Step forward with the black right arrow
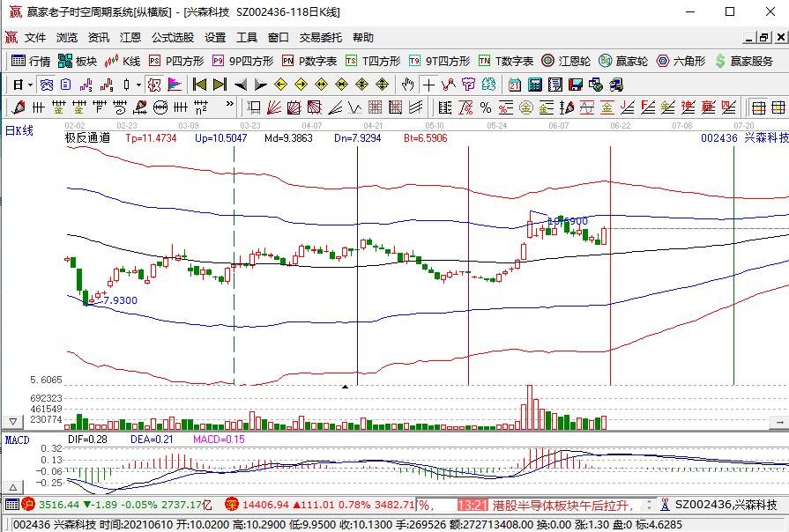The width and height of the screenshot is (789, 532). 261,85
